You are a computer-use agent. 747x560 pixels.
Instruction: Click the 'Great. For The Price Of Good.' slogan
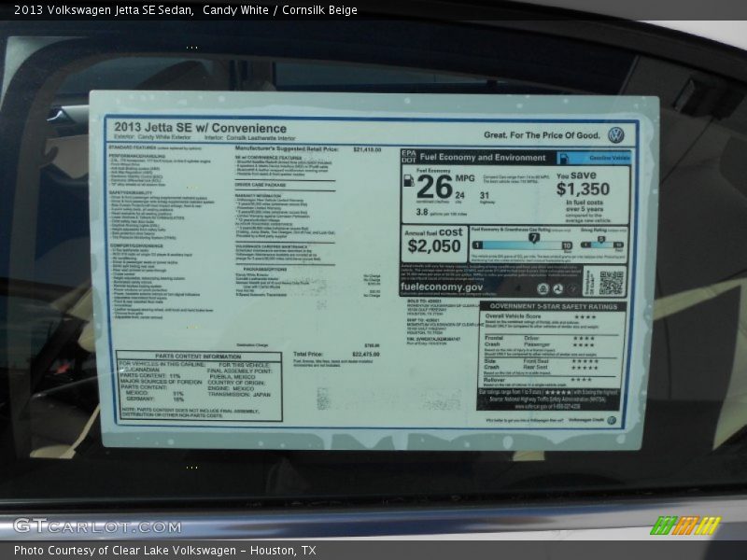coord(542,135)
